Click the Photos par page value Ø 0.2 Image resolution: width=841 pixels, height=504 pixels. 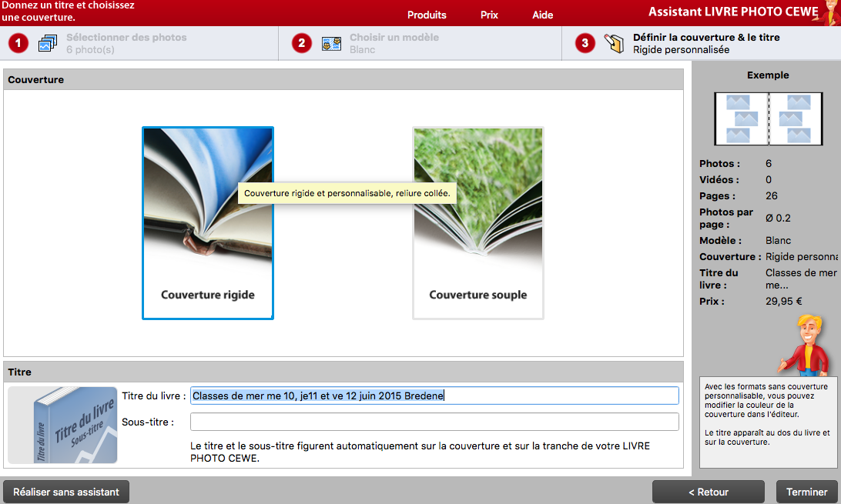click(x=778, y=218)
